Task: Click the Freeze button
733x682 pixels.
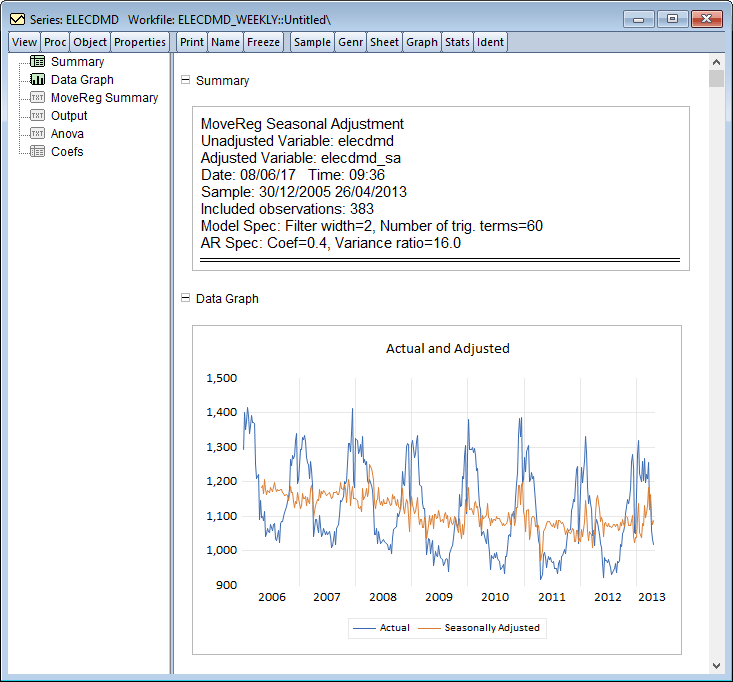Action: [x=263, y=42]
